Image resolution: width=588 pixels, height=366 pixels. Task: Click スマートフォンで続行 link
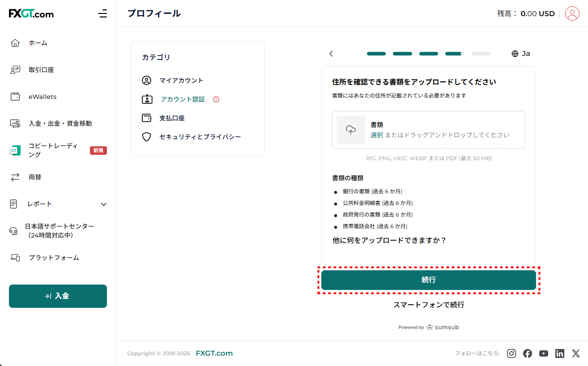tap(428, 305)
